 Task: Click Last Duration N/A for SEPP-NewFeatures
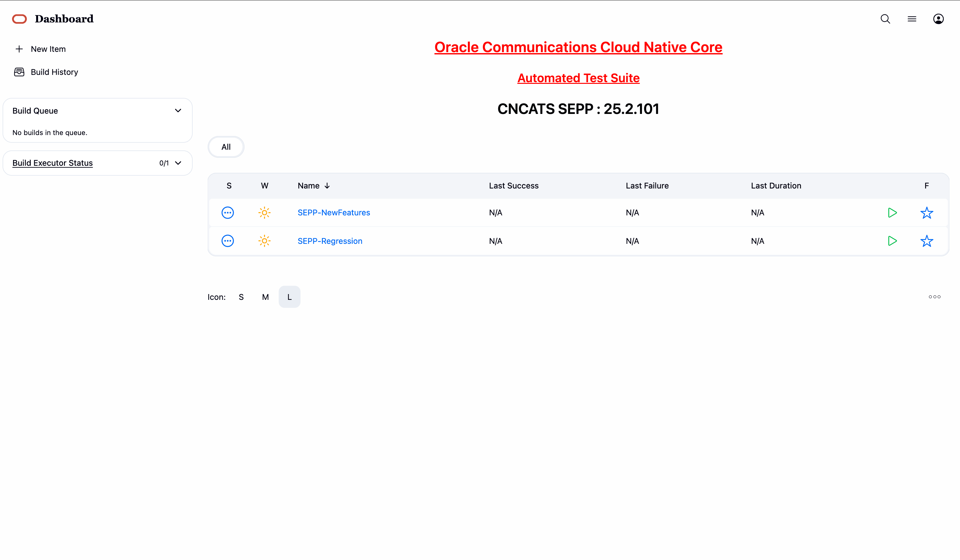[757, 212]
